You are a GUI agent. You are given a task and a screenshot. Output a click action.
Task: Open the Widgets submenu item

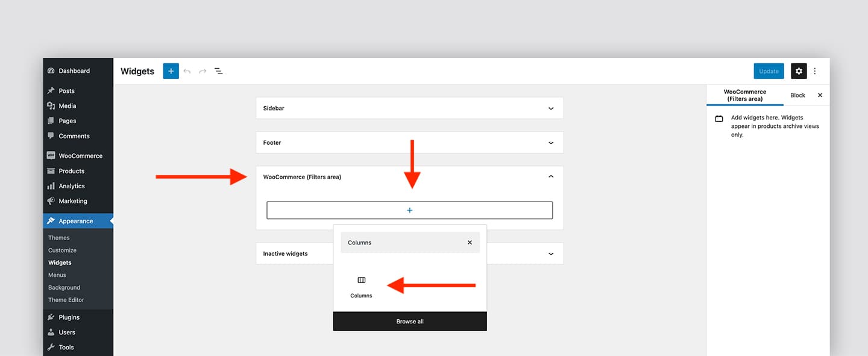[x=60, y=262]
